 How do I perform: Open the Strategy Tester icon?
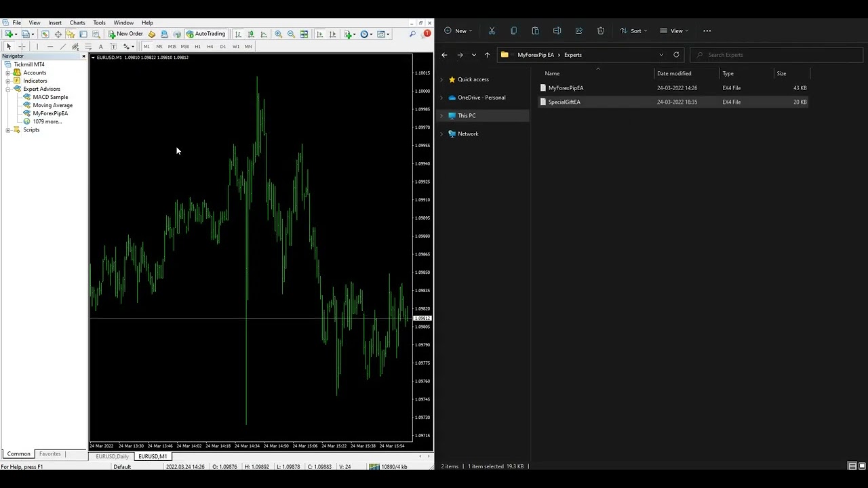[x=96, y=34]
